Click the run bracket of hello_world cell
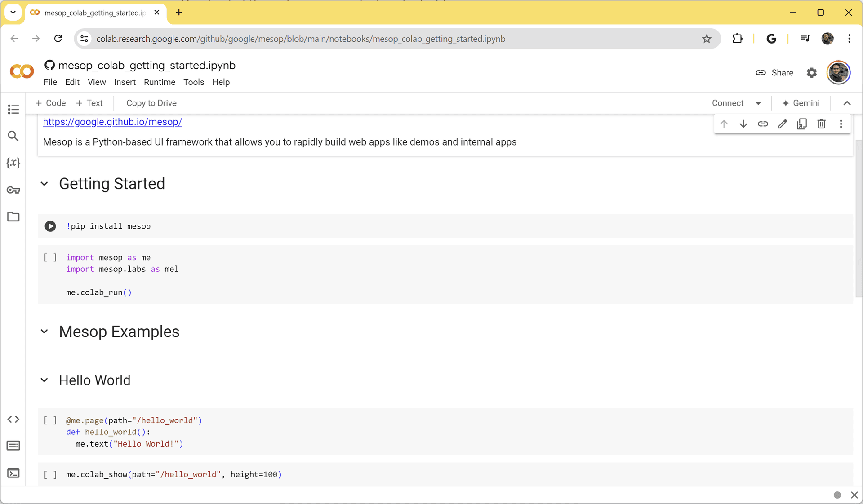Image resolution: width=863 pixels, height=504 pixels. click(50, 420)
